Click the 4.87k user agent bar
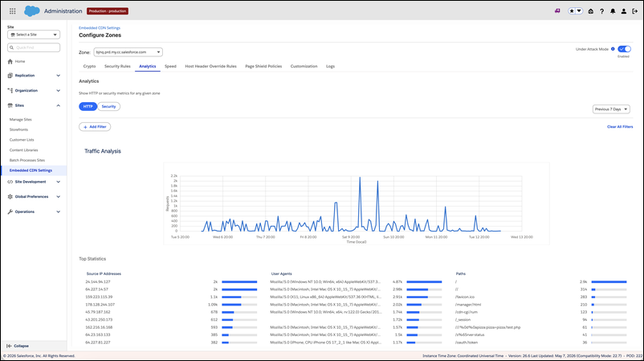Screen dimensions: 644x361 coord(424,282)
